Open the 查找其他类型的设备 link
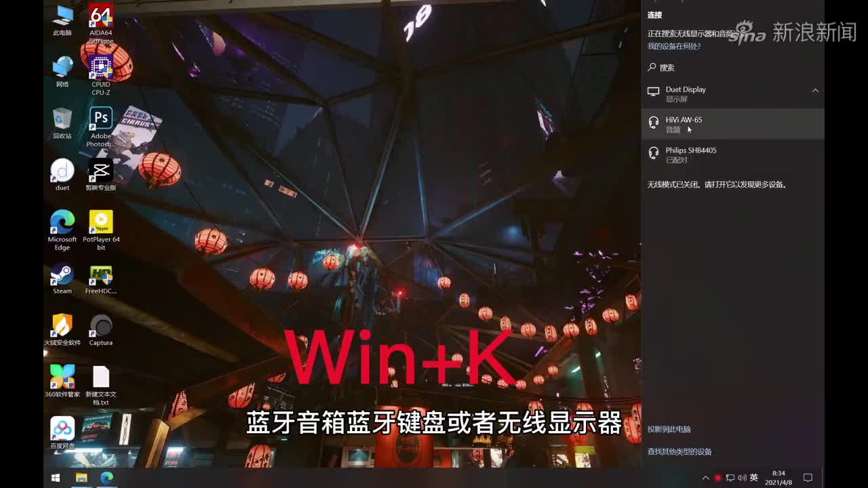Image resolution: width=868 pixels, height=488 pixels. click(679, 451)
